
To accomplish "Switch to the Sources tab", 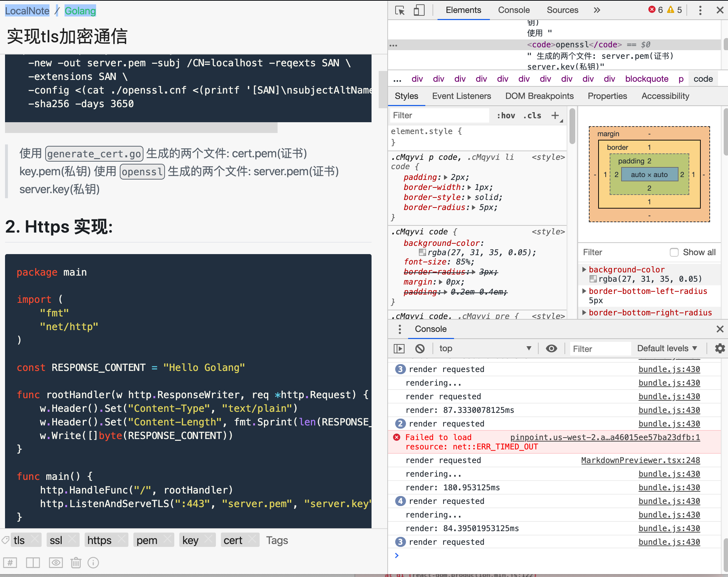I will point(562,10).
